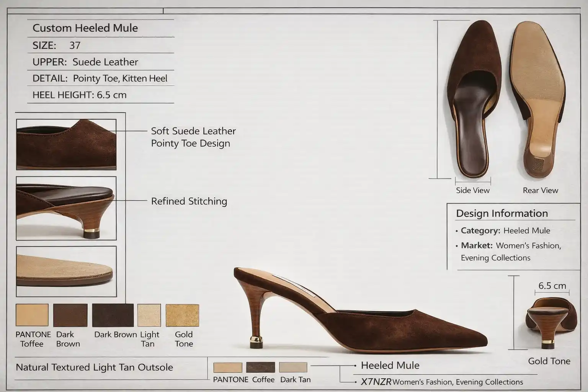Screen dimensions: 588x392
Task: Click 'Natural Textured Light Tan Outsole' text
Action: (95, 367)
